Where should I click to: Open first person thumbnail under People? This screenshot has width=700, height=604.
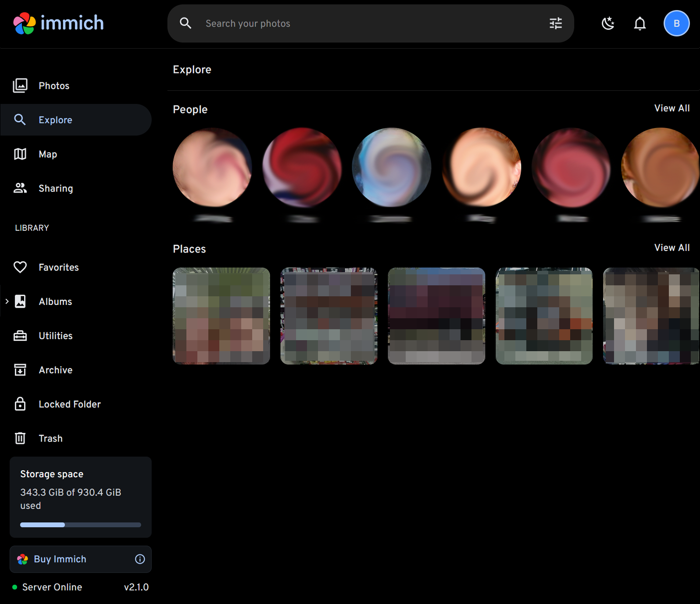pyautogui.click(x=212, y=167)
